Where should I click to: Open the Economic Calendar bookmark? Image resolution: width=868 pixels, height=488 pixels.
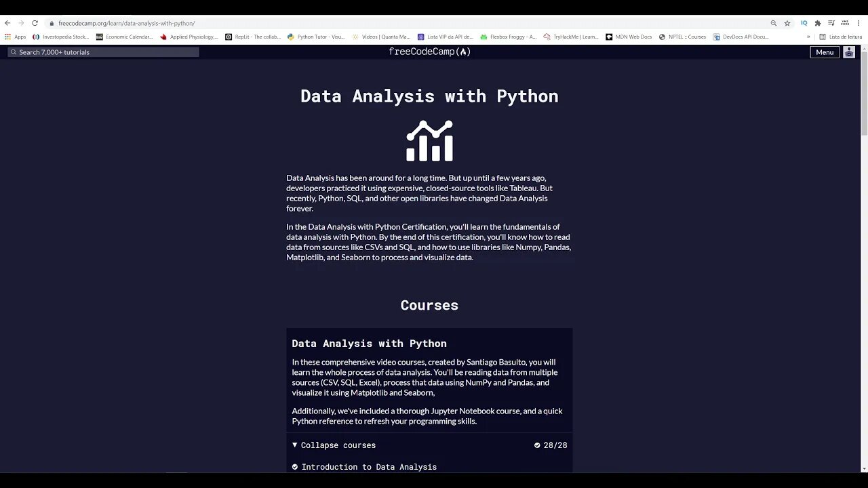125,37
